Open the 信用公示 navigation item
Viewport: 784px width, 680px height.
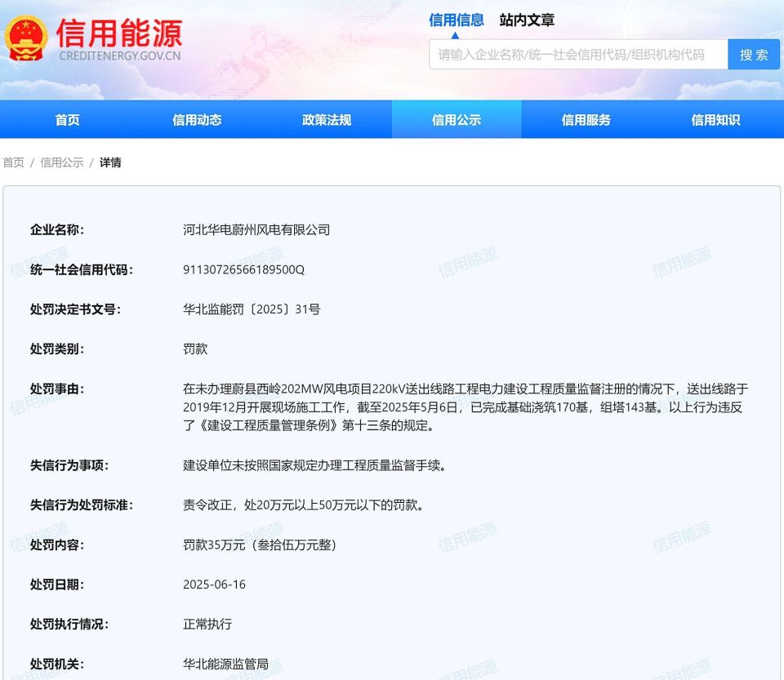click(x=457, y=120)
